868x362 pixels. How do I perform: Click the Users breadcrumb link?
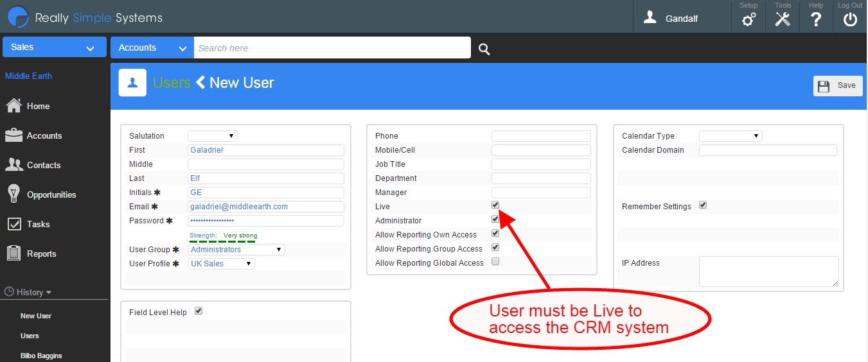tap(172, 83)
